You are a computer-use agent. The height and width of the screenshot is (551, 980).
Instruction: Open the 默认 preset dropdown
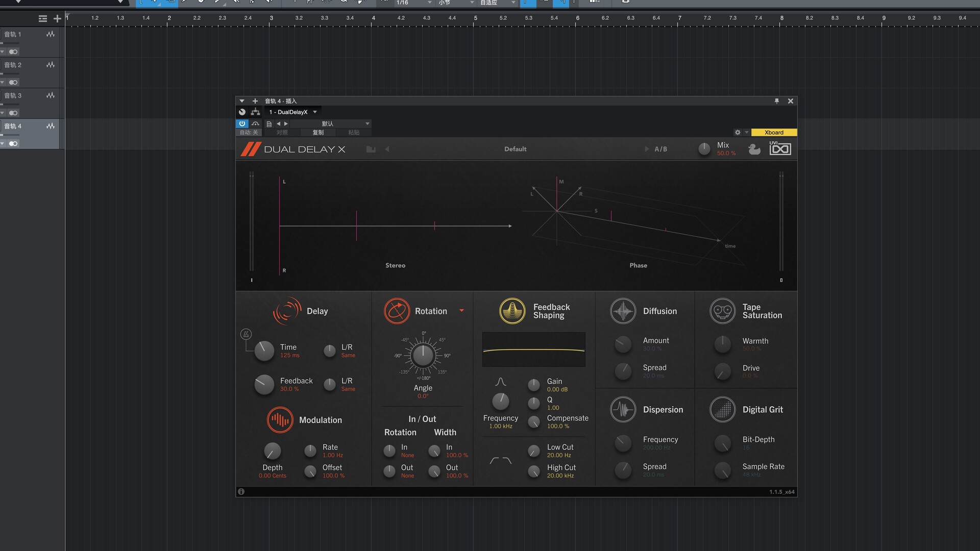coord(331,124)
